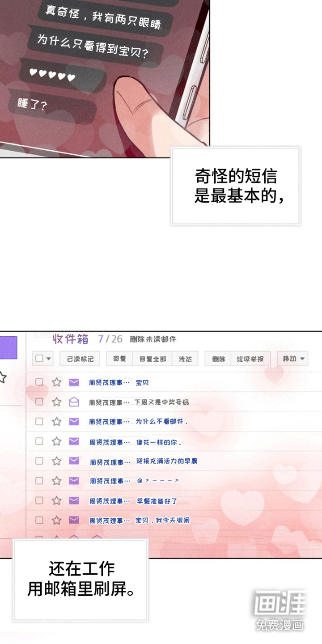Click the envelope icon for 像花一样的你

(x=74, y=441)
